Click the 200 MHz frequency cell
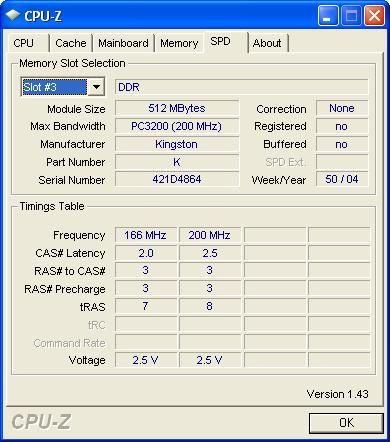Screen dimensions: 390x442 click(x=210, y=235)
